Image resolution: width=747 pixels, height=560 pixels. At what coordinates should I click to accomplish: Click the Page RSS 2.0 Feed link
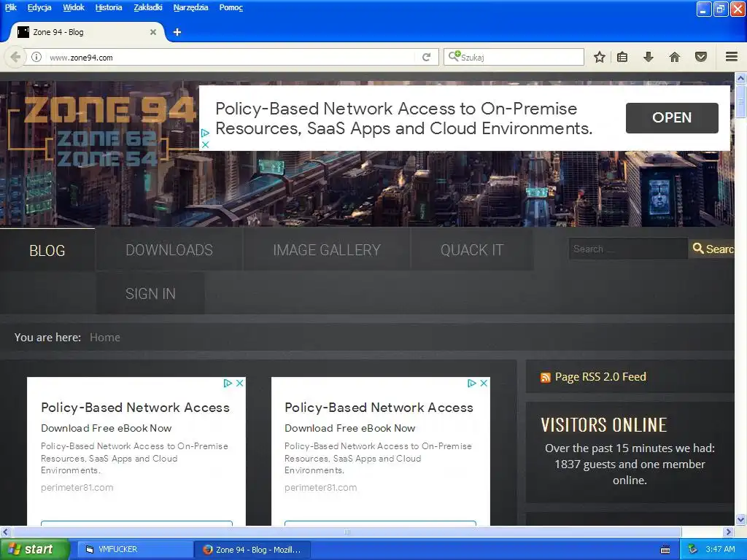[x=600, y=377]
